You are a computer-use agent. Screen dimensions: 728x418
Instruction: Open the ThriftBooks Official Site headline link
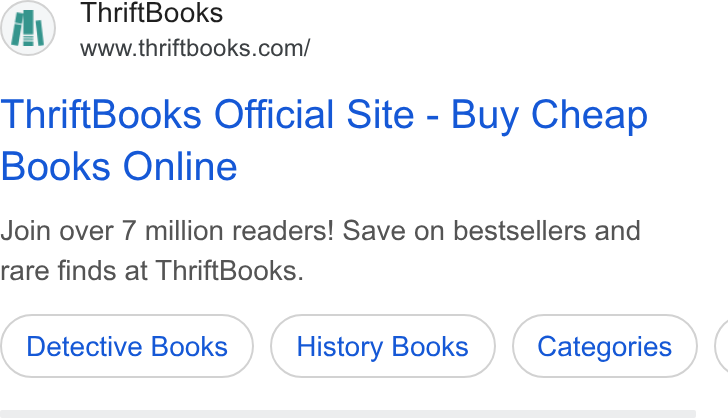[x=324, y=140]
